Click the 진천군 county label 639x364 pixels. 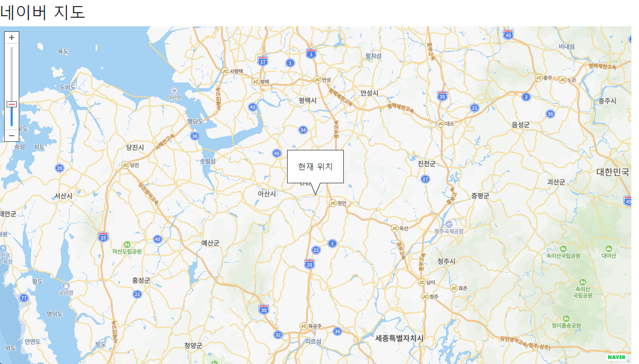[426, 164]
